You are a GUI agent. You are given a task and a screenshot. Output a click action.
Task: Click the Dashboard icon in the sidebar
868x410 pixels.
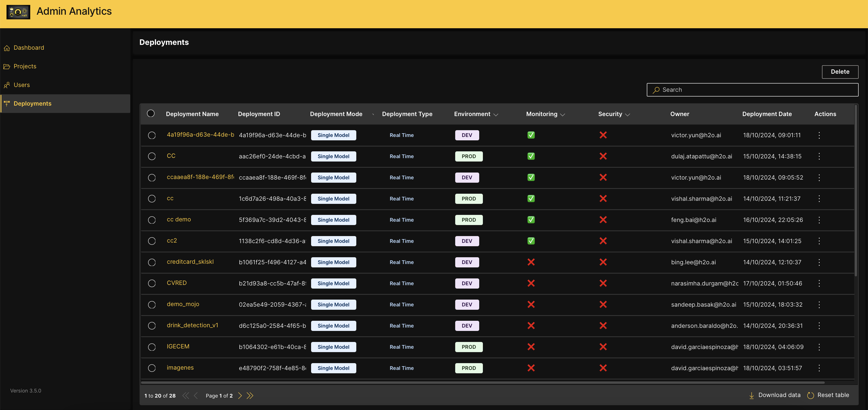click(x=7, y=47)
